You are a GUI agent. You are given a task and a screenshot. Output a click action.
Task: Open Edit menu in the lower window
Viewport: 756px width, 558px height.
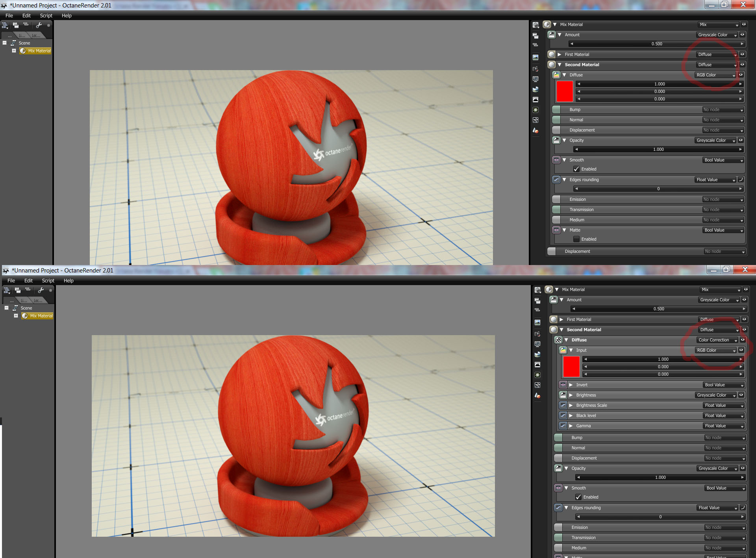tap(28, 281)
